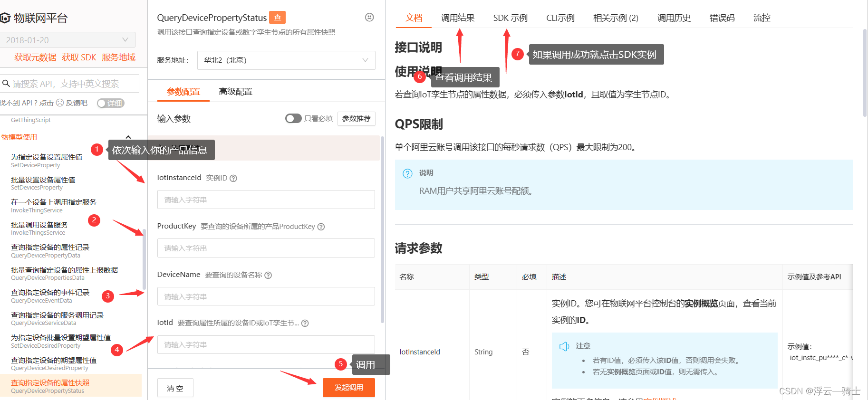Collapse the 物模型使用 section

coord(128,137)
